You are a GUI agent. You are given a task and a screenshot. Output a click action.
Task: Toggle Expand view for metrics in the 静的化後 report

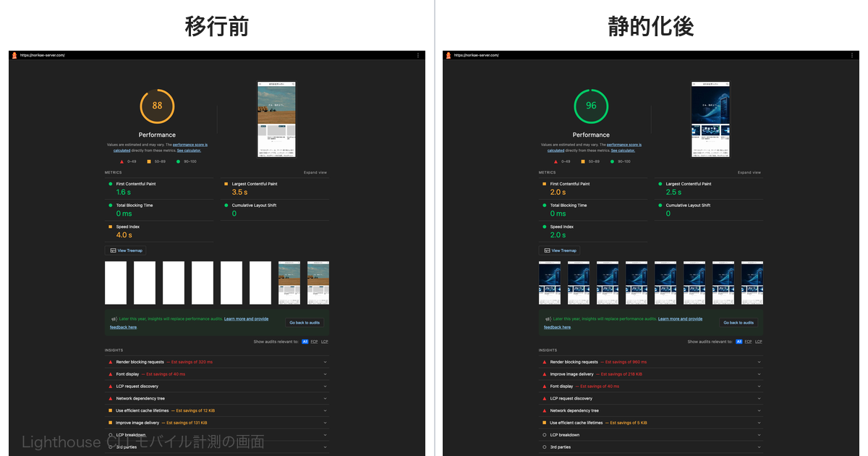749,172
